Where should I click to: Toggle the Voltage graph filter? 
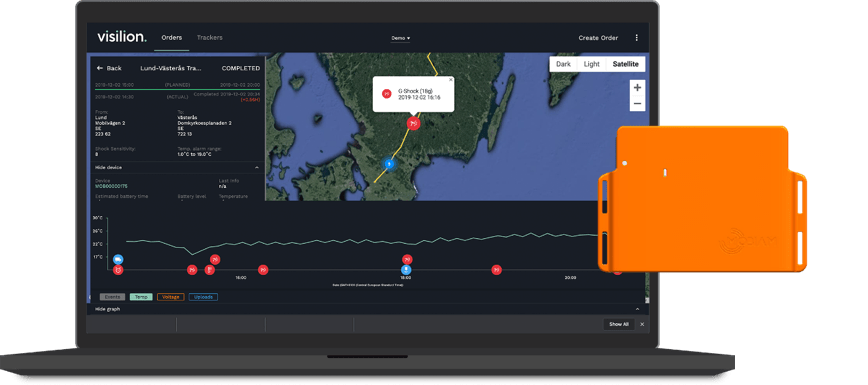point(170,297)
